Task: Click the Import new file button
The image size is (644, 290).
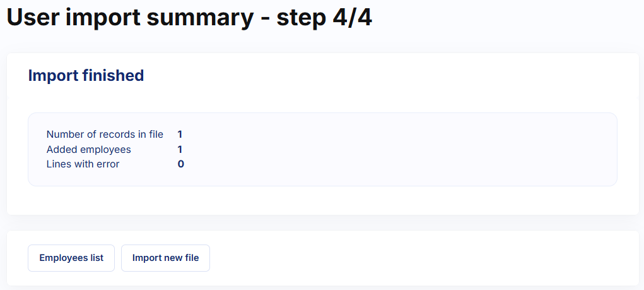Action: (165, 258)
